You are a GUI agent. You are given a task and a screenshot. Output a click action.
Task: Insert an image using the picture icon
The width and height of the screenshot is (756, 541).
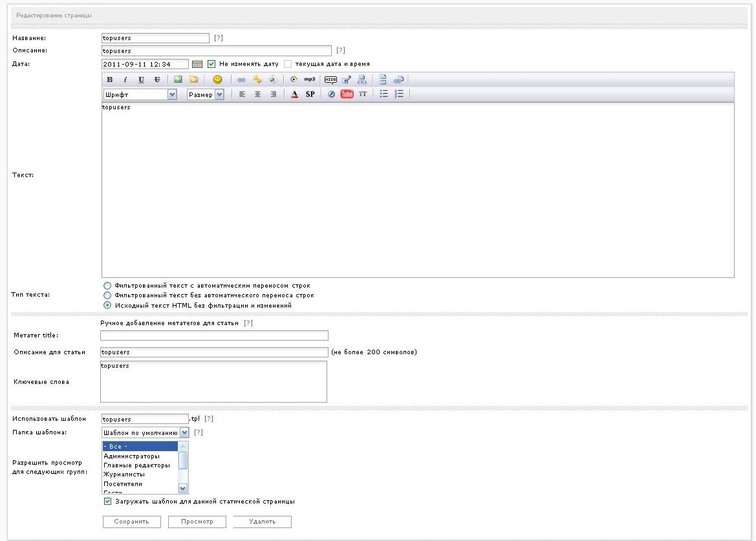(178, 80)
